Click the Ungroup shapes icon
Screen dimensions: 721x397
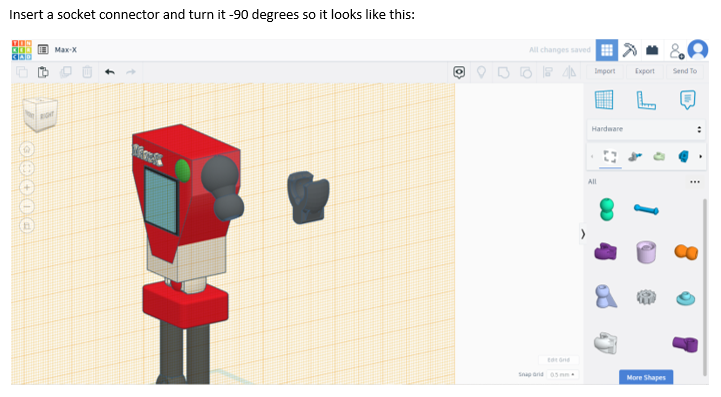526,73
